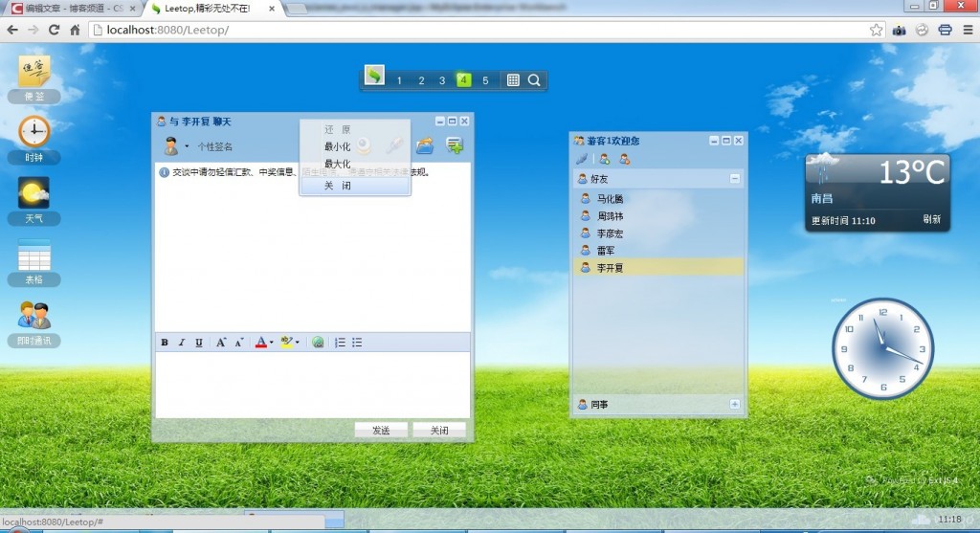The width and height of the screenshot is (980, 533).
Task: Click the analog clock widget
Action: (x=882, y=348)
